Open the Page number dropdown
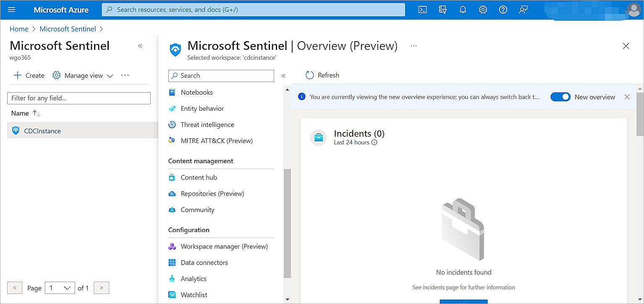Image resolution: width=644 pixels, height=304 pixels. 60,288
